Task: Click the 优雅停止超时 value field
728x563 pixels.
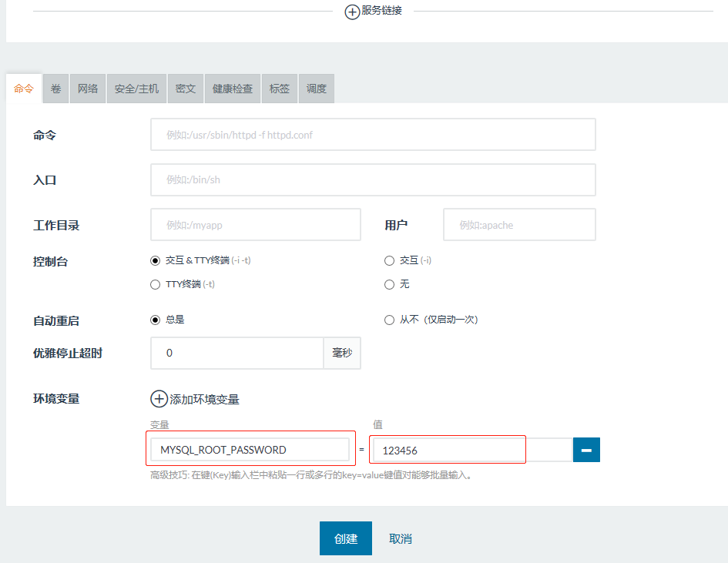Action: click(x=237, y=354)
